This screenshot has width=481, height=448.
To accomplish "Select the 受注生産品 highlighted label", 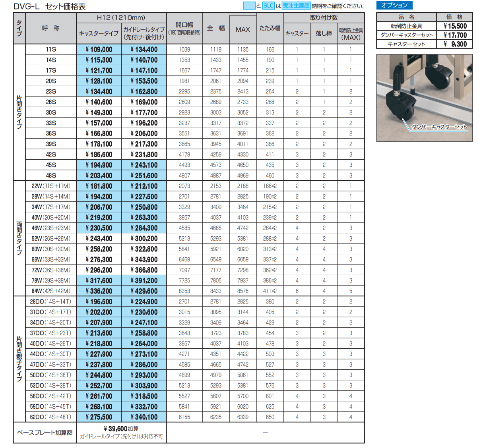I will pyautogui.click(x=296, y=6).
